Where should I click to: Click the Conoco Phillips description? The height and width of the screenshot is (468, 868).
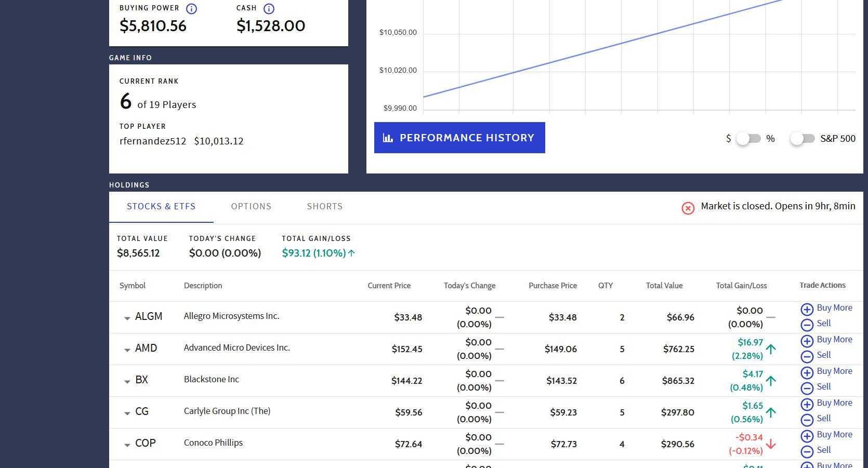pyautogui.click(x=214, y=443)
